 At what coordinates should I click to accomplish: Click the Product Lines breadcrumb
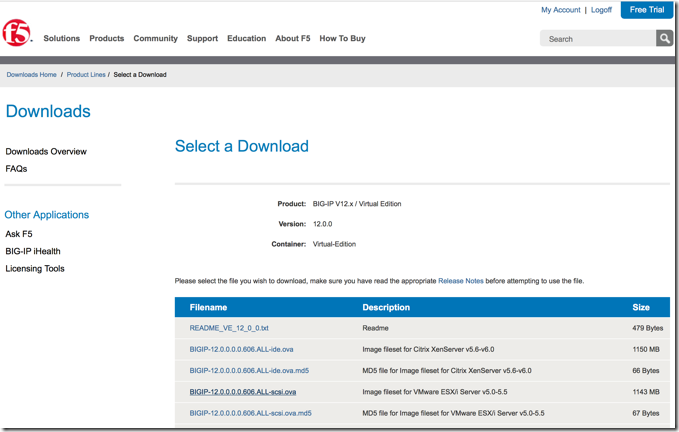click(x=86, y=75)
